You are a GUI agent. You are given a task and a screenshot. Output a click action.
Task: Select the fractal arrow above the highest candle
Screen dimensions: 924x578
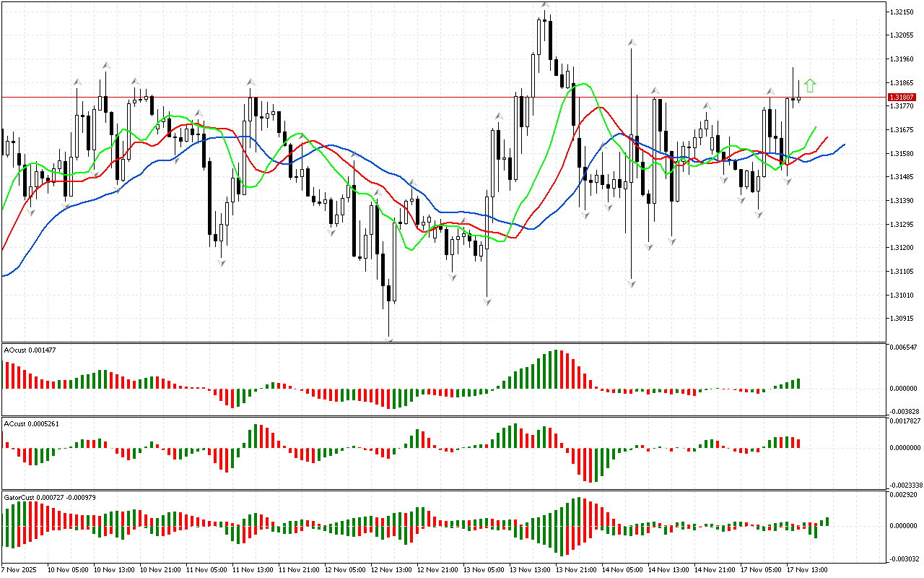(546, 5)
